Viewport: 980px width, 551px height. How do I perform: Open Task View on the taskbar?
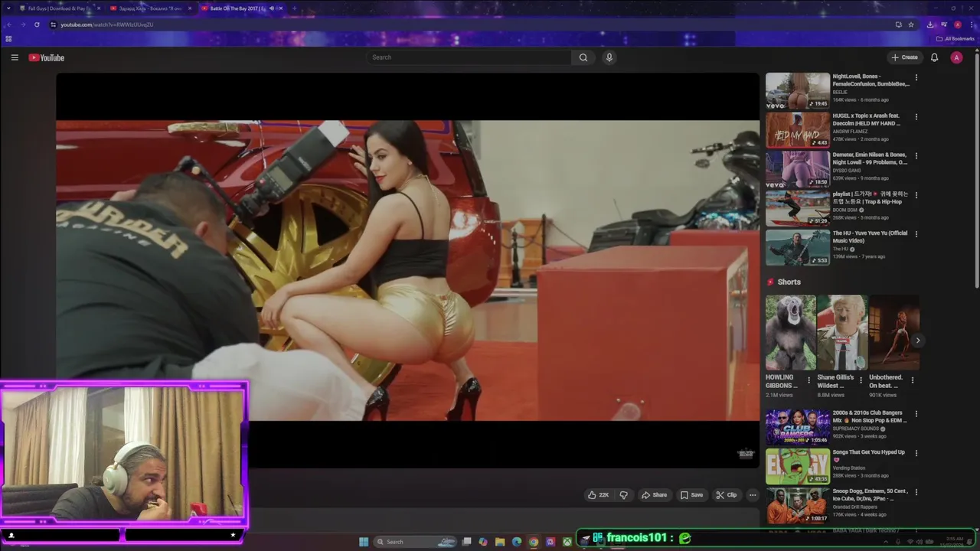pos(466,542)
